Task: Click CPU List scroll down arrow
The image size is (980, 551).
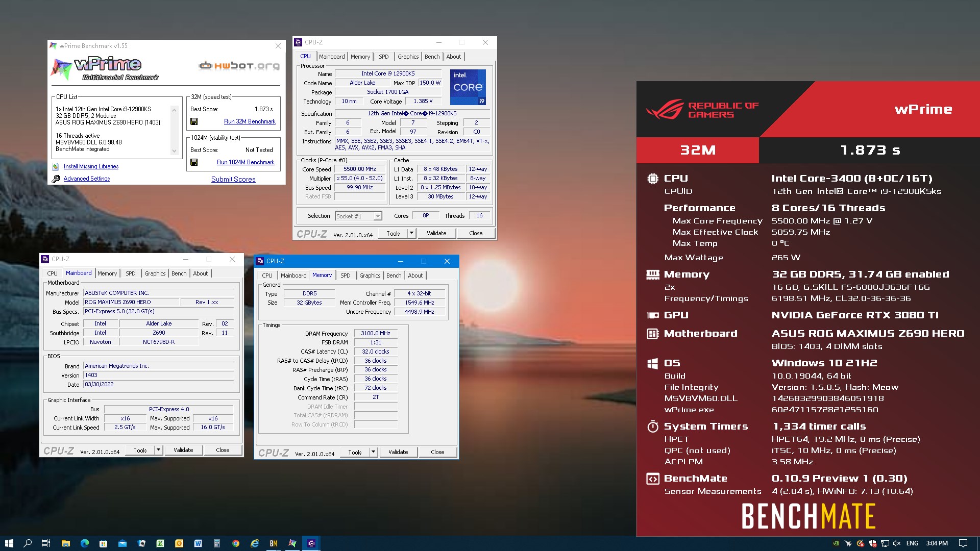Action: (174, 151)
